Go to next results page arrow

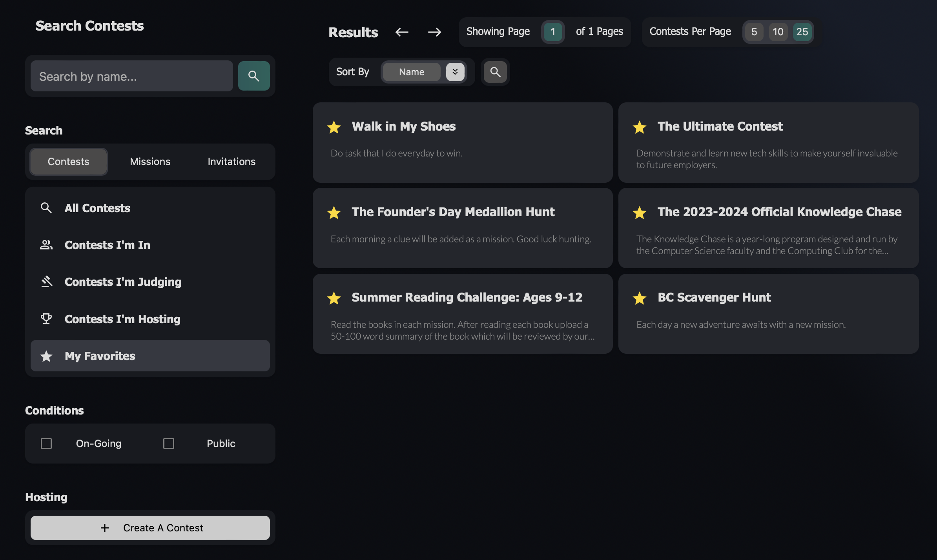[x=434, y=32]
